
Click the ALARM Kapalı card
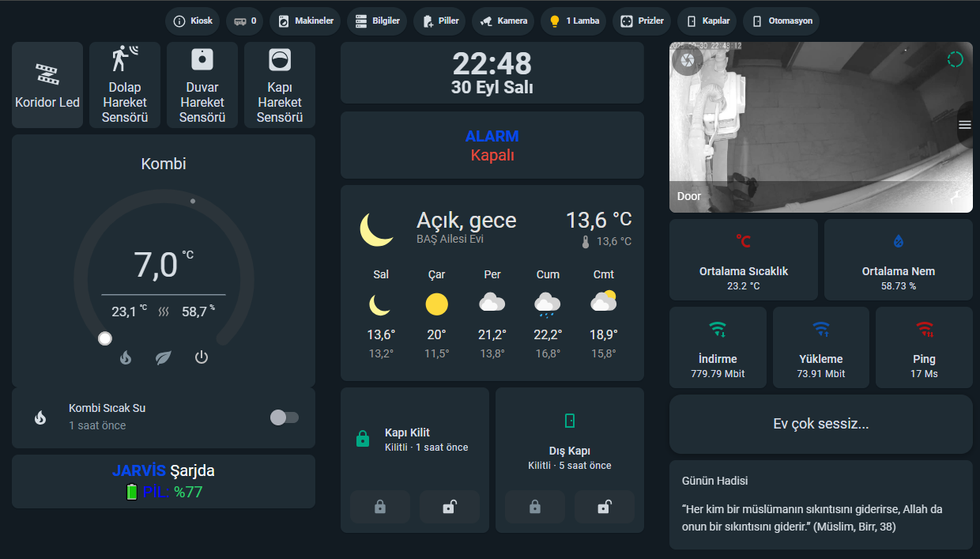pos(492,145)
